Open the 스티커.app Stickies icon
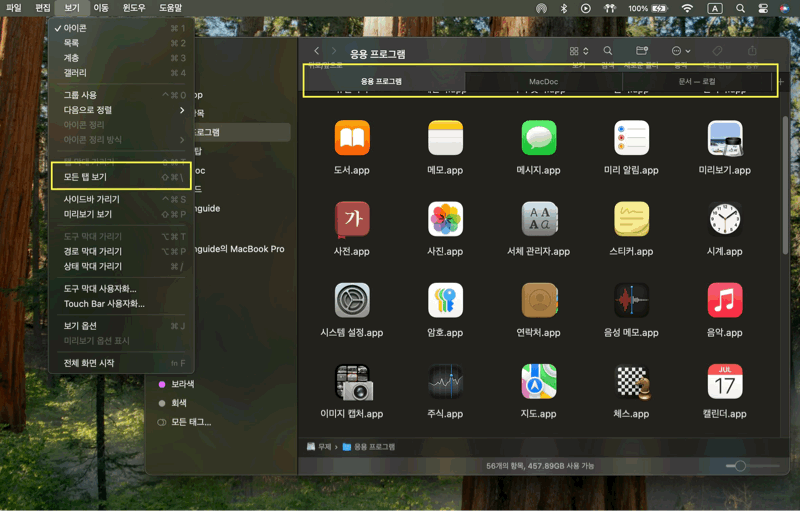Viewport: 800px width, 511px height. click(631, 219)
